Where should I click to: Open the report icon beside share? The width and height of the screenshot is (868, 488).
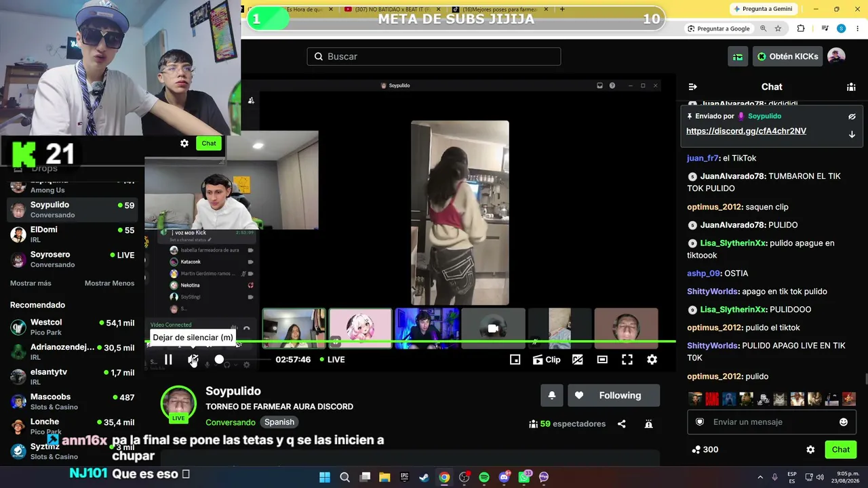649,424
